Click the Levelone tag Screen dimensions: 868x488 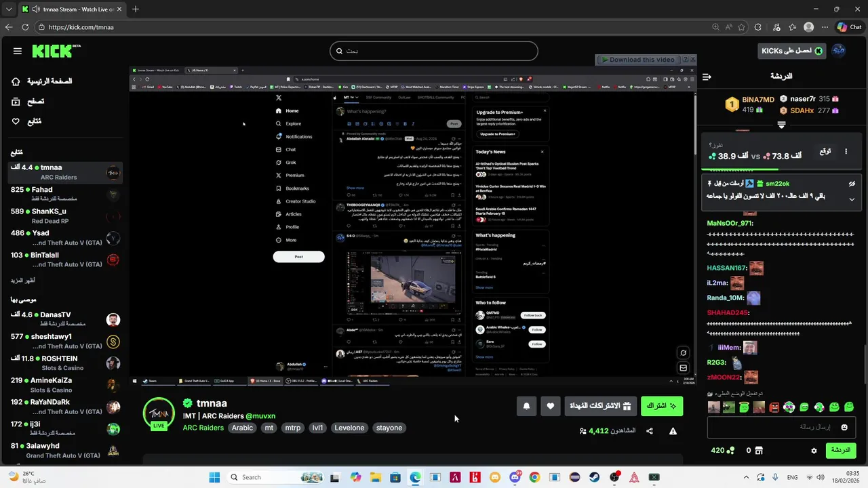[x=350, y=428]
